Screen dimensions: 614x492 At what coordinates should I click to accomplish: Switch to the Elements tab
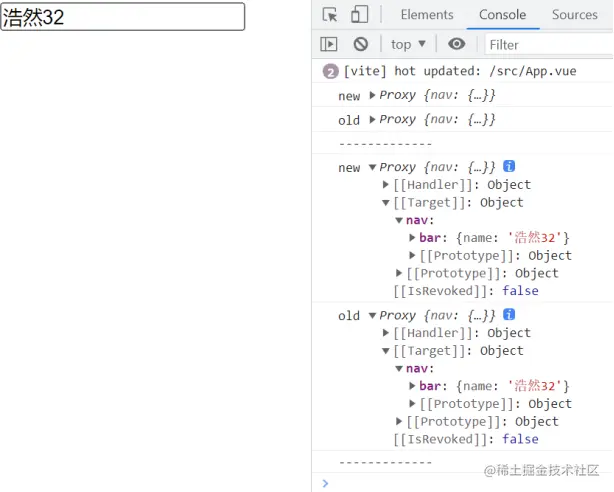427,15
